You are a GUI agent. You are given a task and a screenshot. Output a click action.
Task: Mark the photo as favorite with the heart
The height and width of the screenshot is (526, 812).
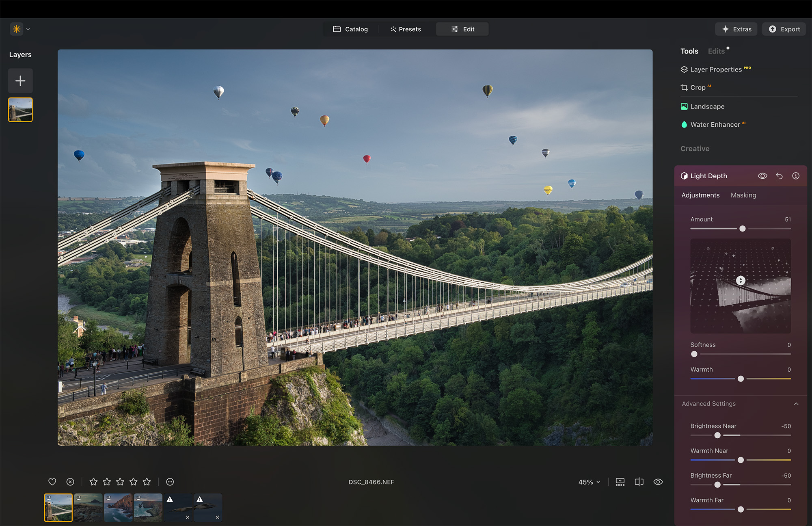[52, 482]
